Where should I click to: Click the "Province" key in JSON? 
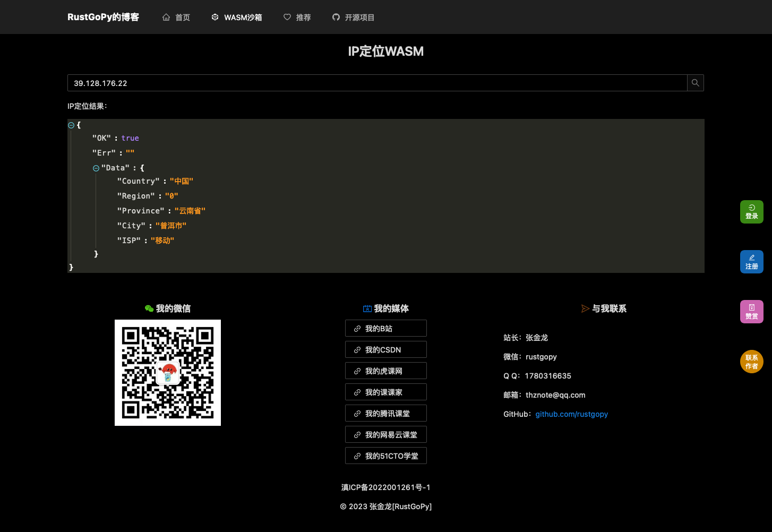pyautogui.click(x=141, y=211)
